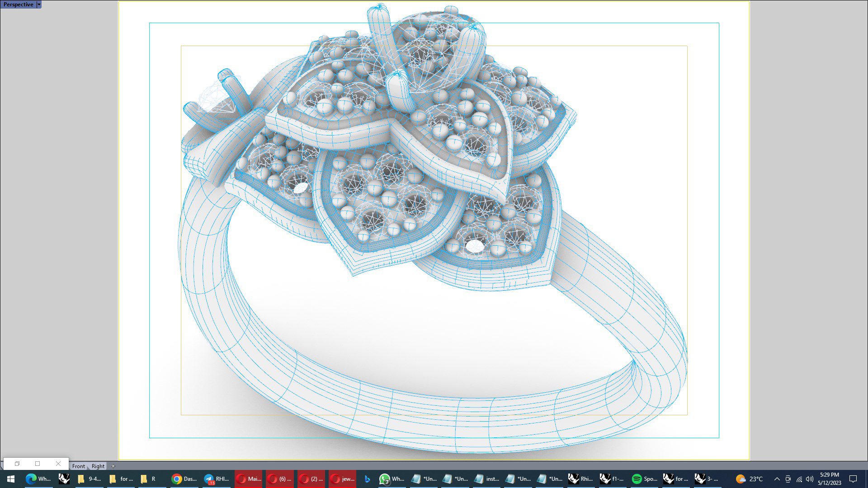
Task: Open the Notepad window labeled inst...
Action: pos(486,479)
